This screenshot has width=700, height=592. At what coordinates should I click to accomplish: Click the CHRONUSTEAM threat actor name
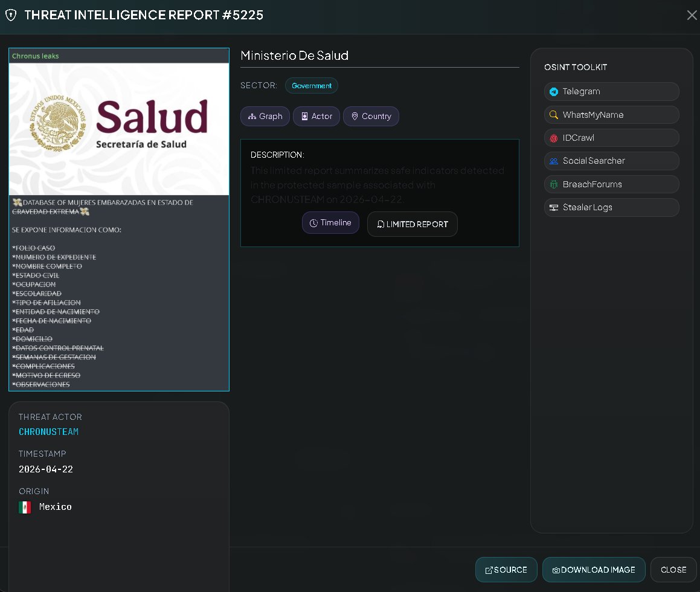(x=49, y=432)
